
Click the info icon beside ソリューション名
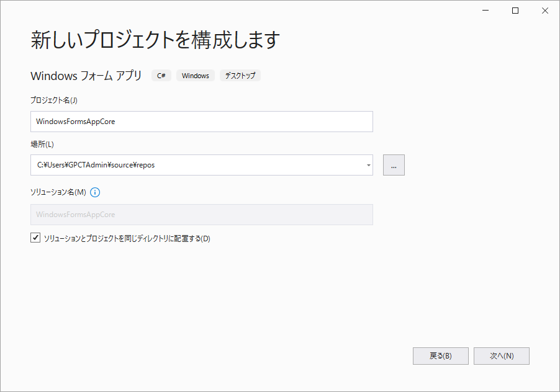click(95, 192)
